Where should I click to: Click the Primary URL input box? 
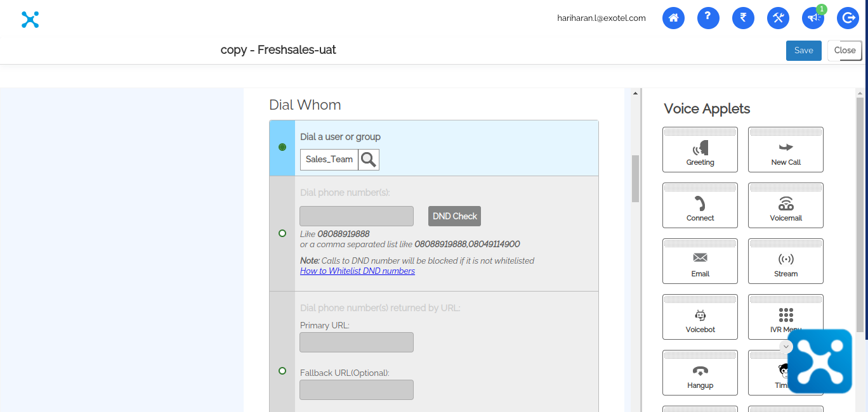[x=357, y=342]
